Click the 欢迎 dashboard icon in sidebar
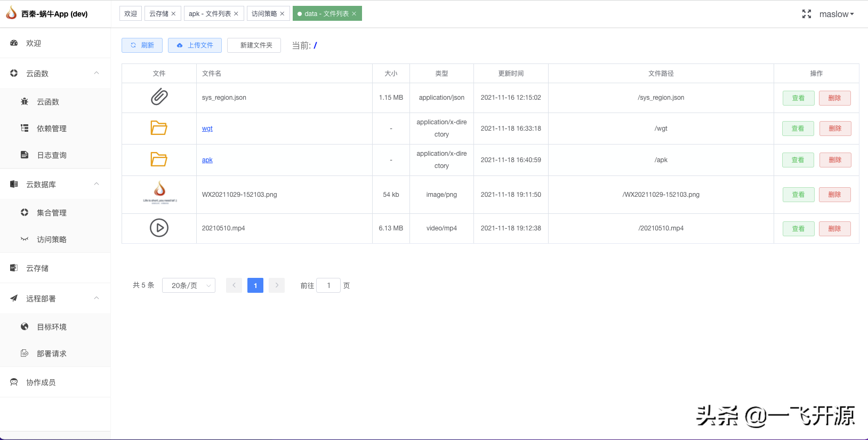Viewport: 868px width, 440px height. (x=14, y=43)
